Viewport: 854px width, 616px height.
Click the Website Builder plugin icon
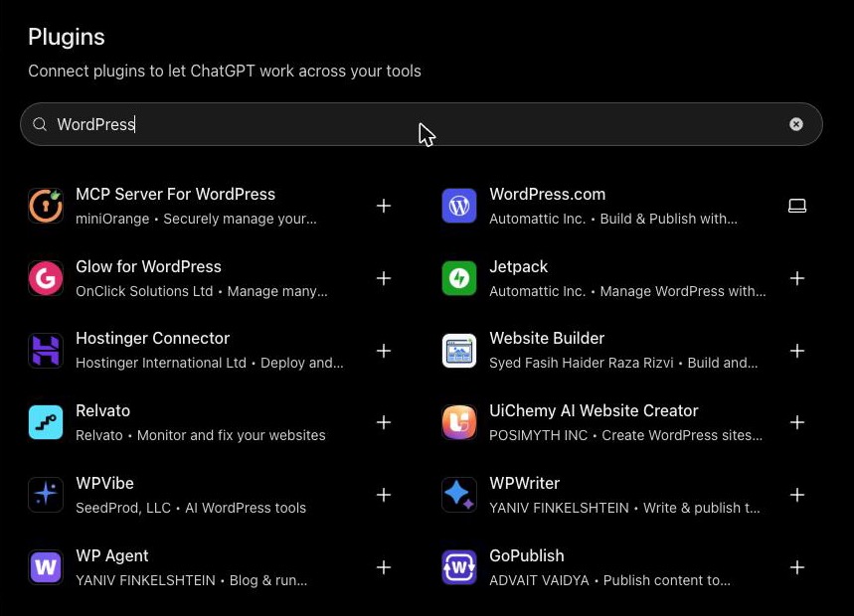click(459, 351)
